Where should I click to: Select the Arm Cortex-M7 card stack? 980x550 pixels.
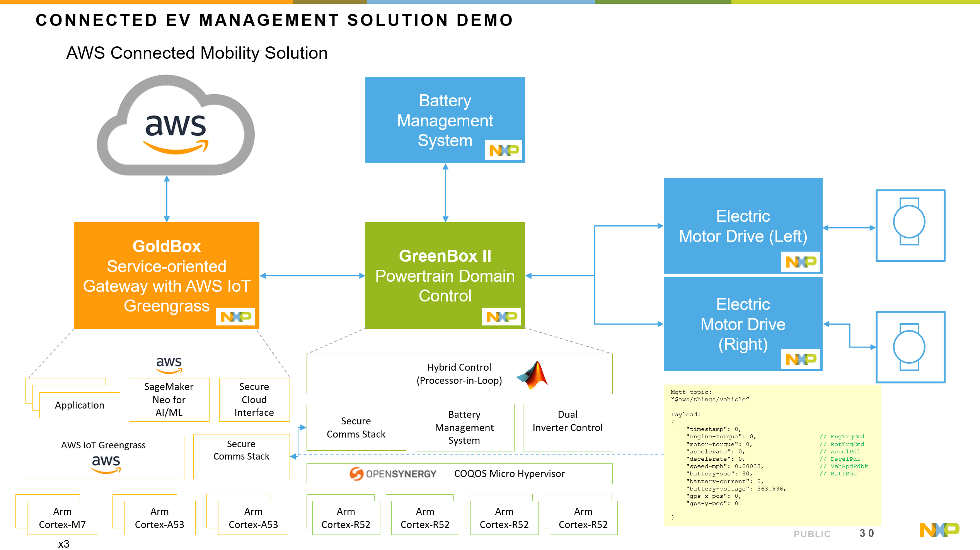62,518
